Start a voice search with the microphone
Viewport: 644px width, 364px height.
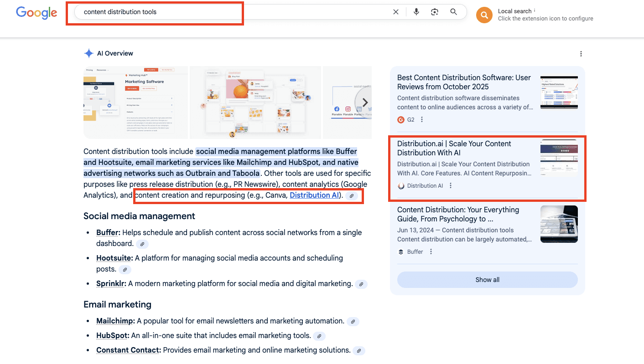point(416,12)
